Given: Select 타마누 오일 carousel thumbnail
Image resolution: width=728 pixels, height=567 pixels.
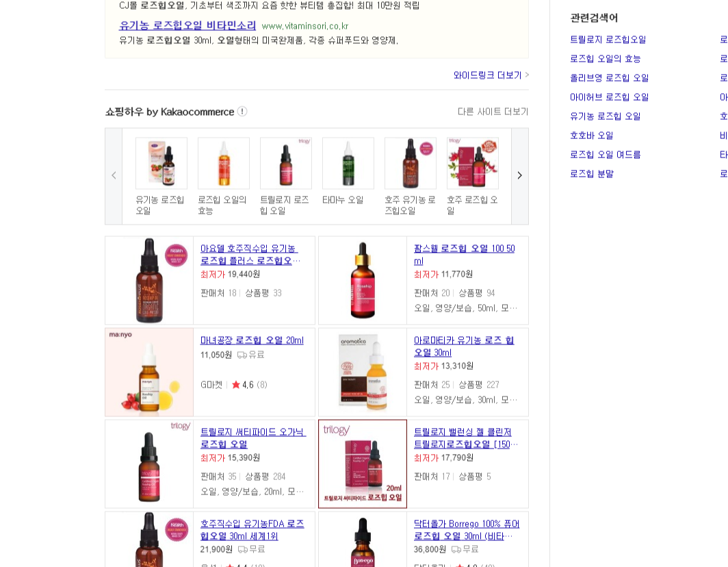Looking at the screenshot, I should tap(348, 163).
